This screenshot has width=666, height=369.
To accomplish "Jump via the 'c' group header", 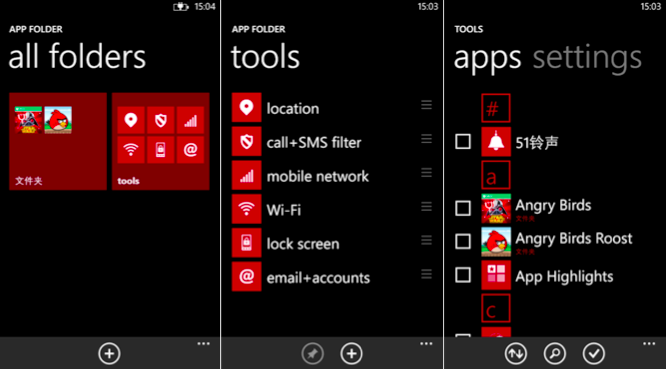I will click(x=496, y=308).
